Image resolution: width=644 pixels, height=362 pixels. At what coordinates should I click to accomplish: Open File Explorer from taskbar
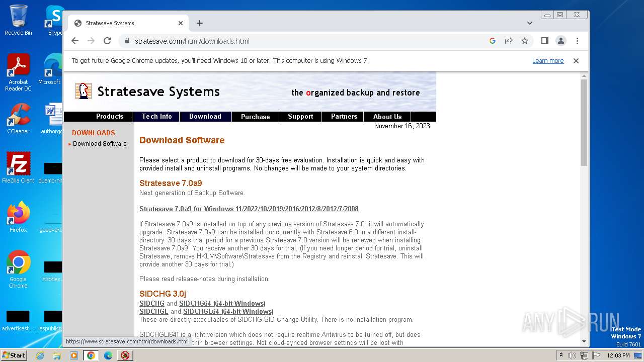[57, 355]
